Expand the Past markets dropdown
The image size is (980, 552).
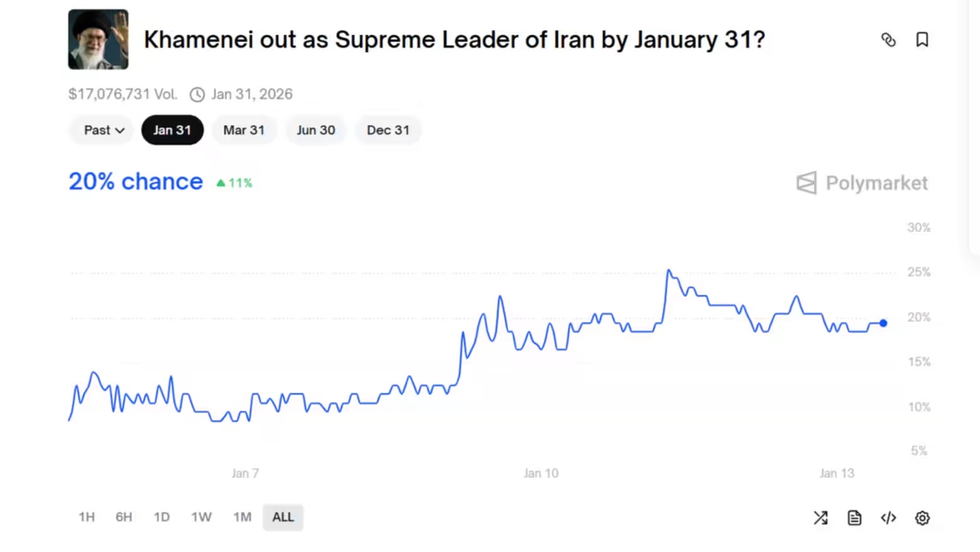[104, 130]
